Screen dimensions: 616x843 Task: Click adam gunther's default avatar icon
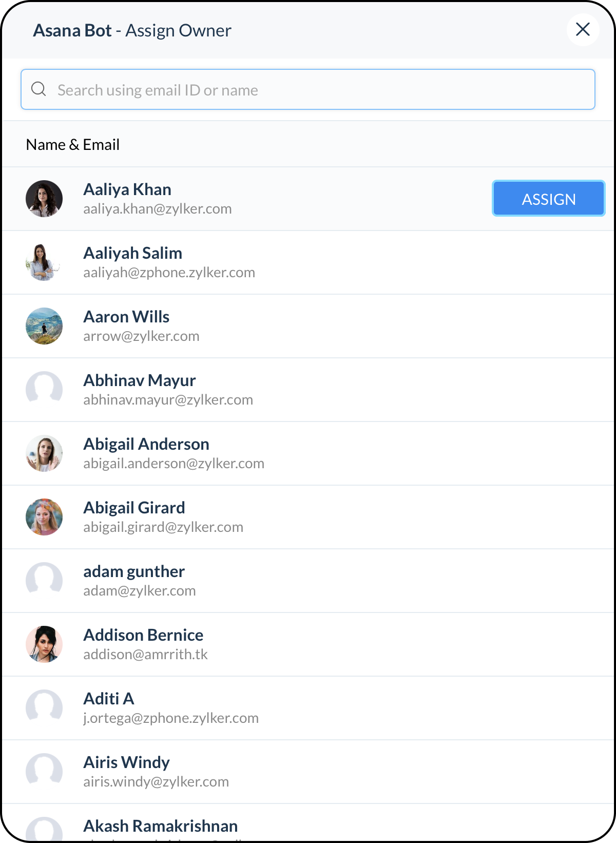click(x=44, y=581)
